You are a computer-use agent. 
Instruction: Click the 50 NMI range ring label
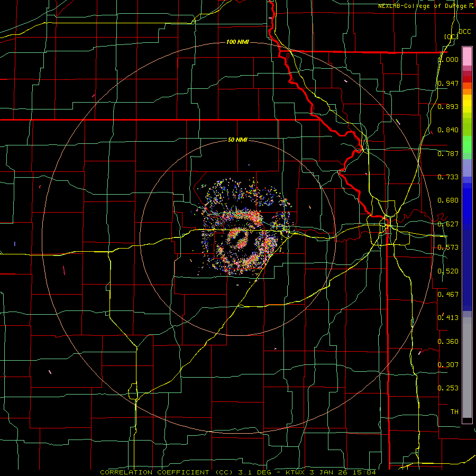pos(237,140)
